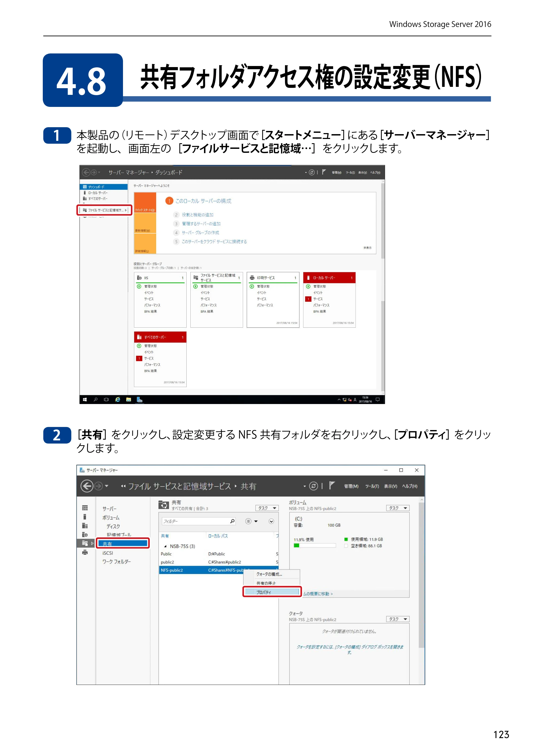
Task: Click the Windows Start button
Action: pyautogui.click(x=85, y=400)
